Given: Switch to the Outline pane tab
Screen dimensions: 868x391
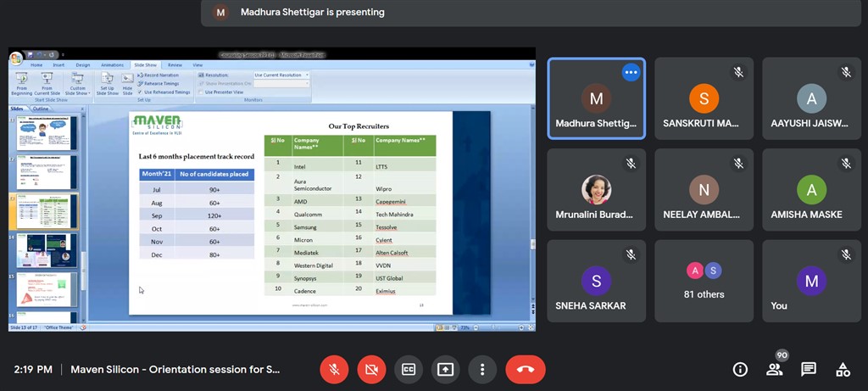Looking at the screenshot, I should coord(41,109).
